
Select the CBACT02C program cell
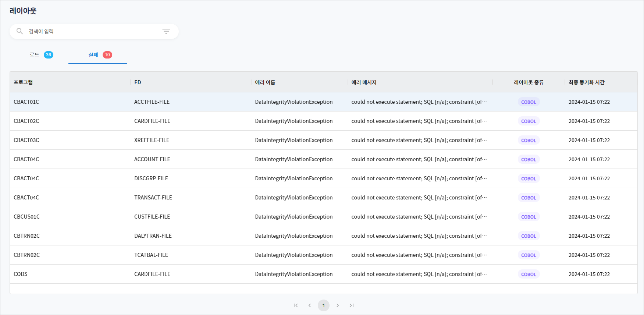tap(26, 121)
